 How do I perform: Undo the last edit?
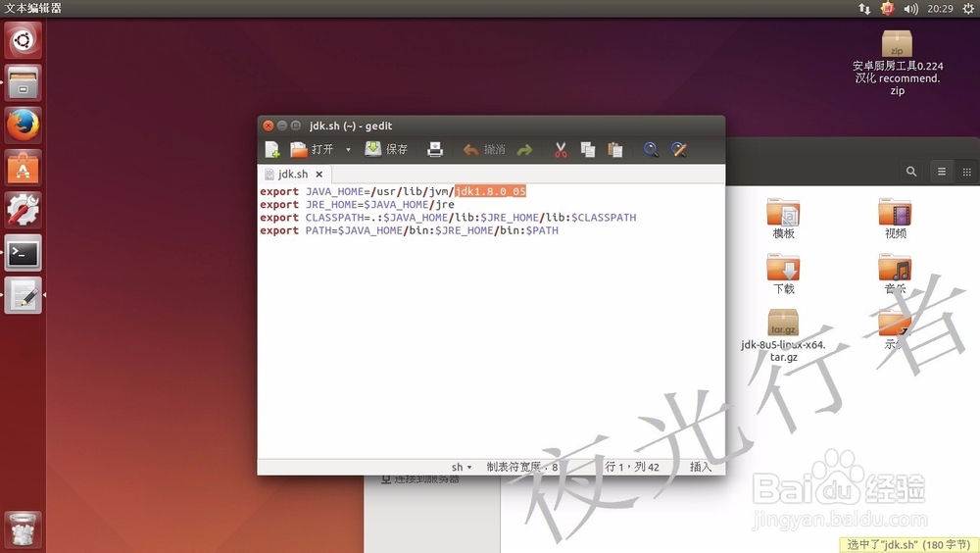484,149
